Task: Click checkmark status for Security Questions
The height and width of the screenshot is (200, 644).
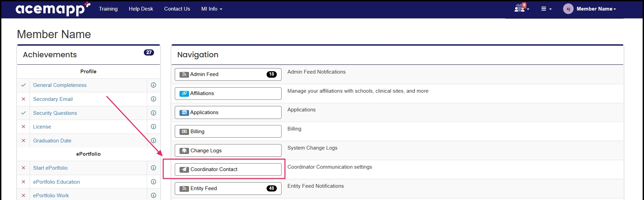Action: coord(23,113)
